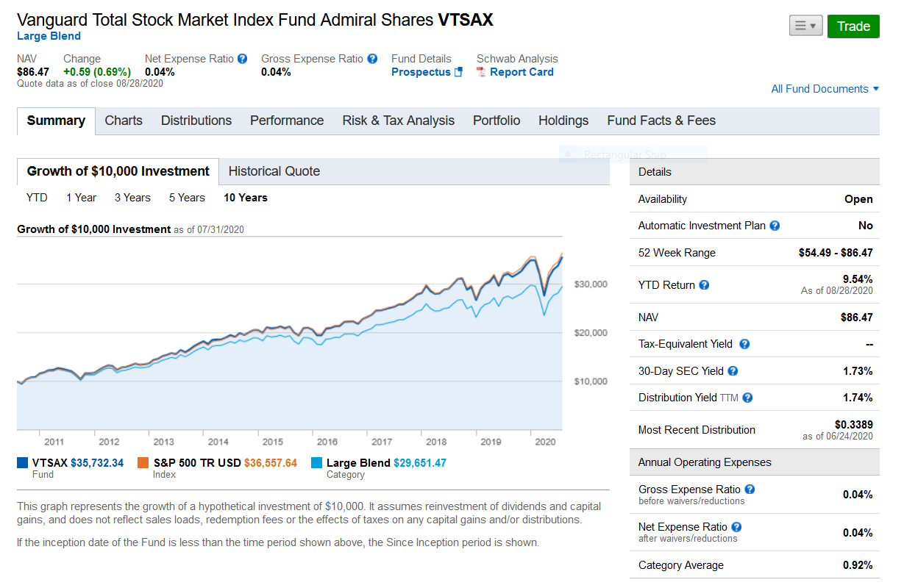This screenshot has width=904, height=588.
Task: Open Tax-Equivalent Yield help icon
Action: coord(744,344)
